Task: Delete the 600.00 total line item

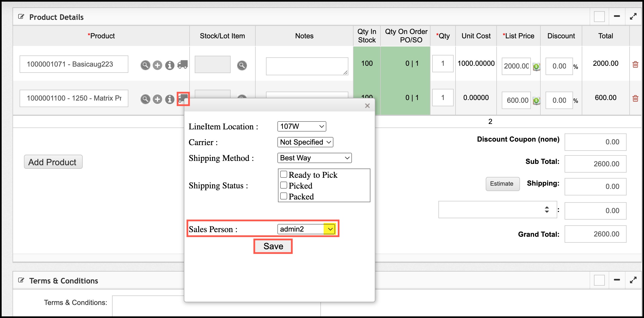Action: [x=635, y=98]
